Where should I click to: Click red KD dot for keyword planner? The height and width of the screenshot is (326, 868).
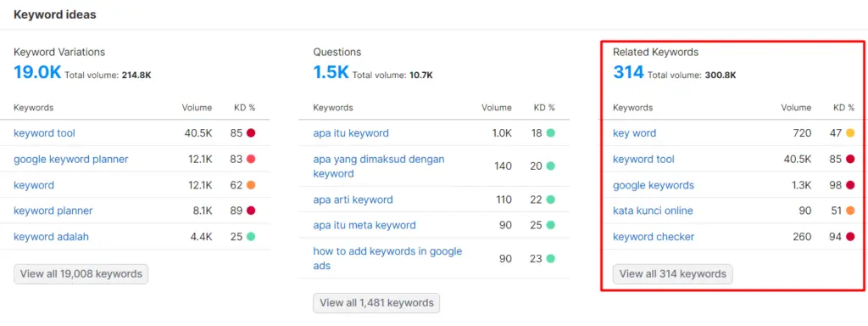pyautogui.click(x=251, y=211)
